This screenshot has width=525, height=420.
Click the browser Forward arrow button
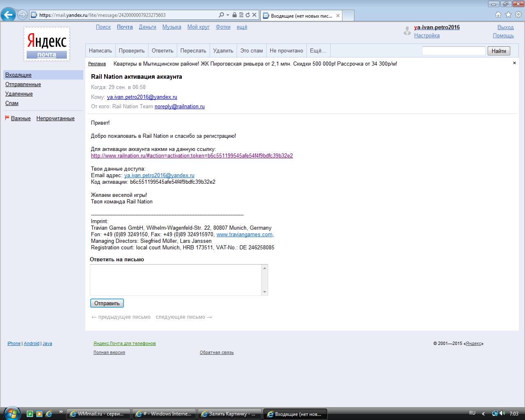pos(23,15)
